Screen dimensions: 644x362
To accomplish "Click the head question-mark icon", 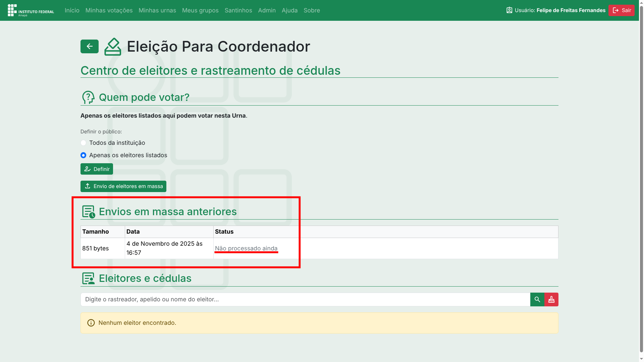I will (88, 98).
